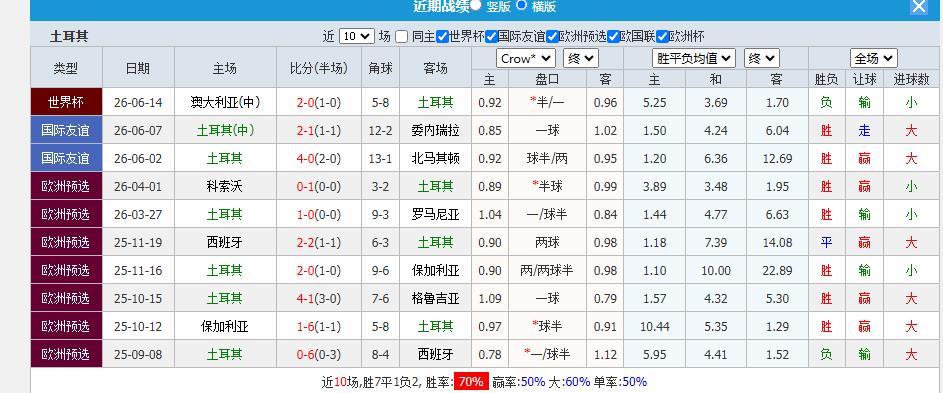Click 欧洲预选 label on 26-04-01 row
The image size is (943, 393).
coord(66,187)
